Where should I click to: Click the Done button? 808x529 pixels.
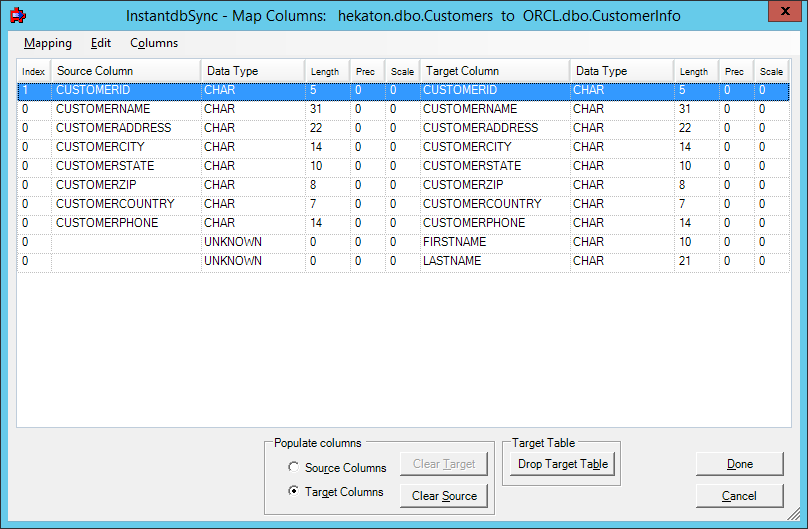[x=739, y=464]
